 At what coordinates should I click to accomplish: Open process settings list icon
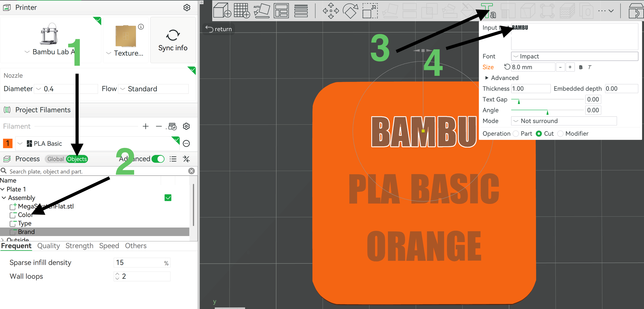[173, 159]
